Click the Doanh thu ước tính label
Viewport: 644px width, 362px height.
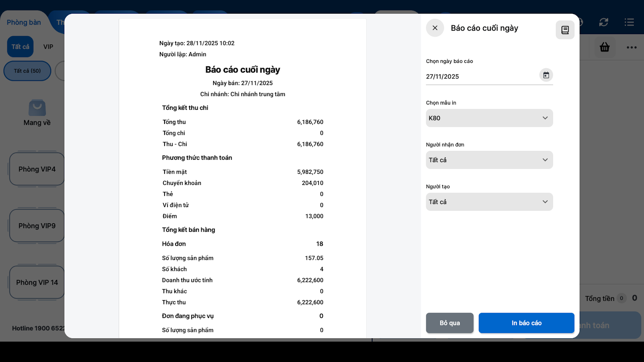[x=187, y=280]
